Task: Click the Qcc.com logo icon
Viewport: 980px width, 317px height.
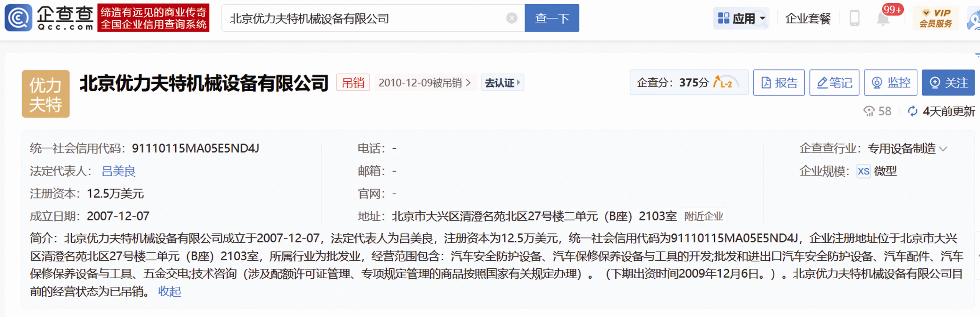Action: pyautogui.click(x=18, y=18)
